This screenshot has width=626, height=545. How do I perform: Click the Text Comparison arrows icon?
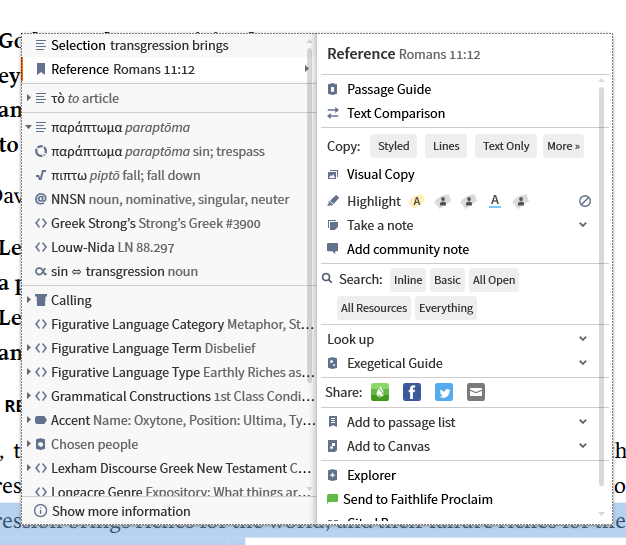[x=333, y=113]
